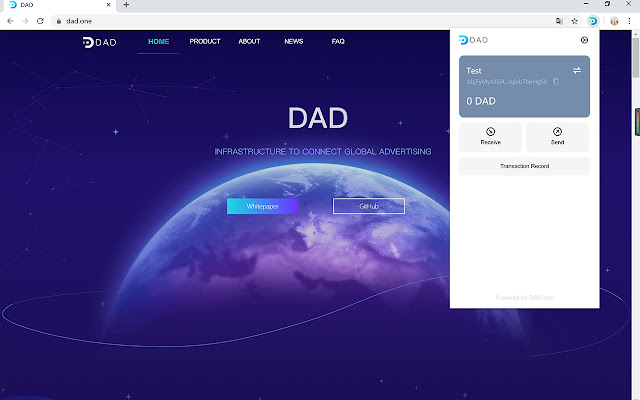Copy the wallet address with the copy icon

pyautogui.click(x=556, y=81)
